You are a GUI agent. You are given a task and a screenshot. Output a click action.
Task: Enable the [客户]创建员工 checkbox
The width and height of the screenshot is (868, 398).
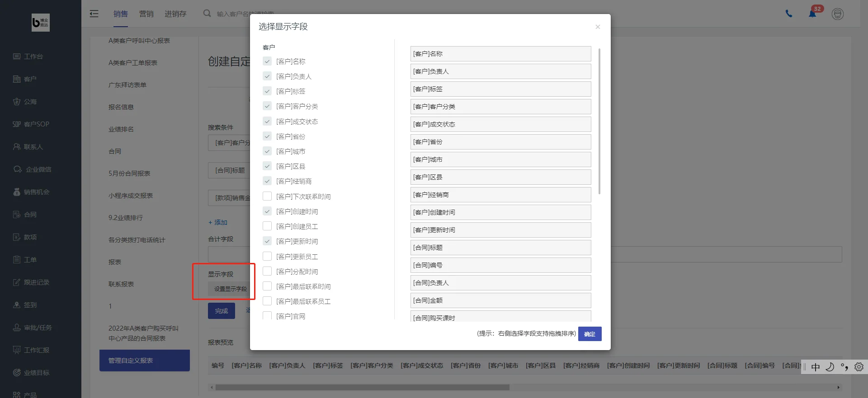[267, 226]
